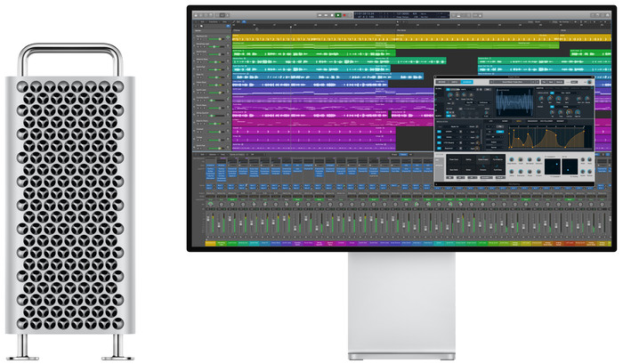Click the blue icon beside the pencil tool
The image size is (623, 364).
click(x=244, y=22)
